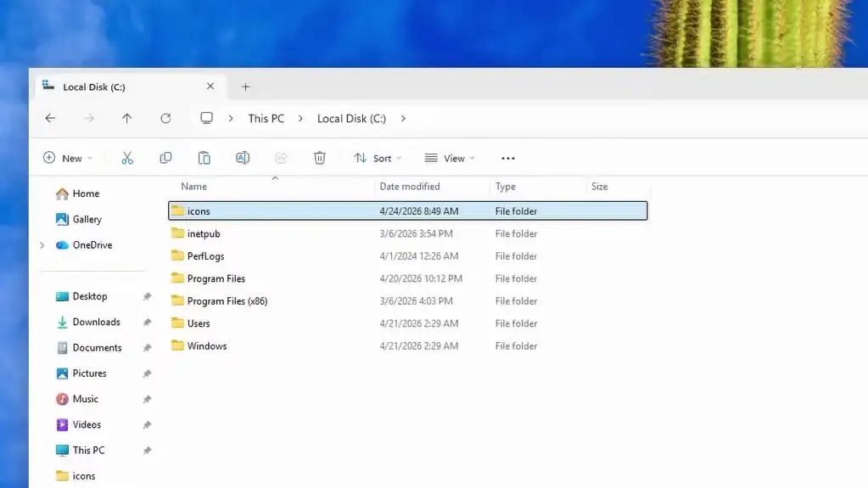This screenshot has height=488, width=868.
Task: Click chevron after This PC breadcrumb
Action: click(x=300, y=119)
